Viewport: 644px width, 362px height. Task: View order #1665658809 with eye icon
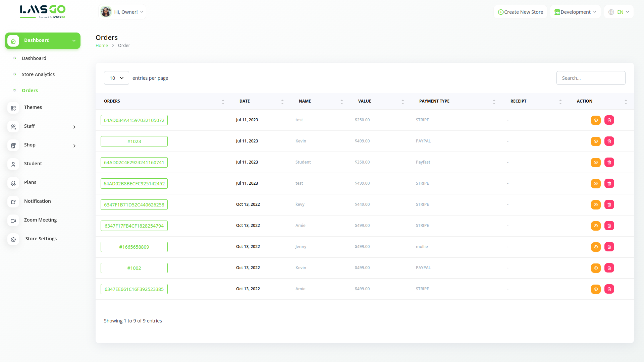596,247
